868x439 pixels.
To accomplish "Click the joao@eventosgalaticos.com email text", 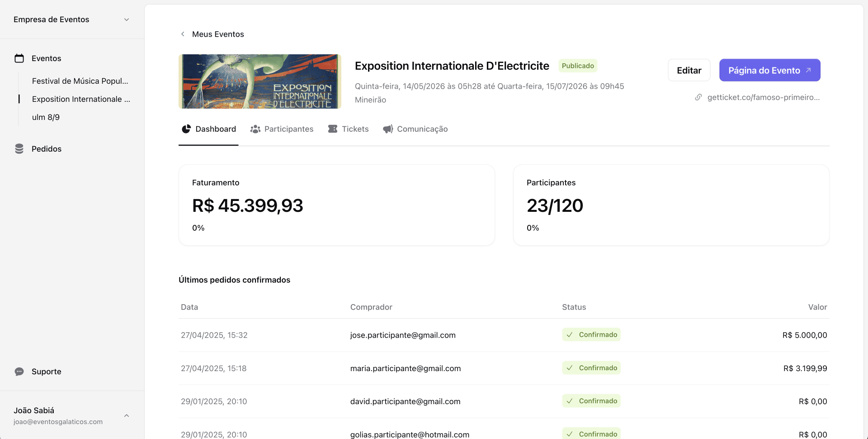I will pyautogui.click(x=58, y=422).
